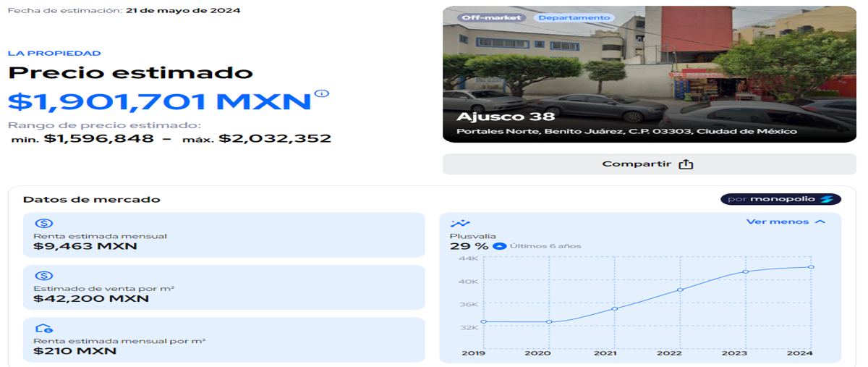Collapse chart with Ver menos chevron

820,222
